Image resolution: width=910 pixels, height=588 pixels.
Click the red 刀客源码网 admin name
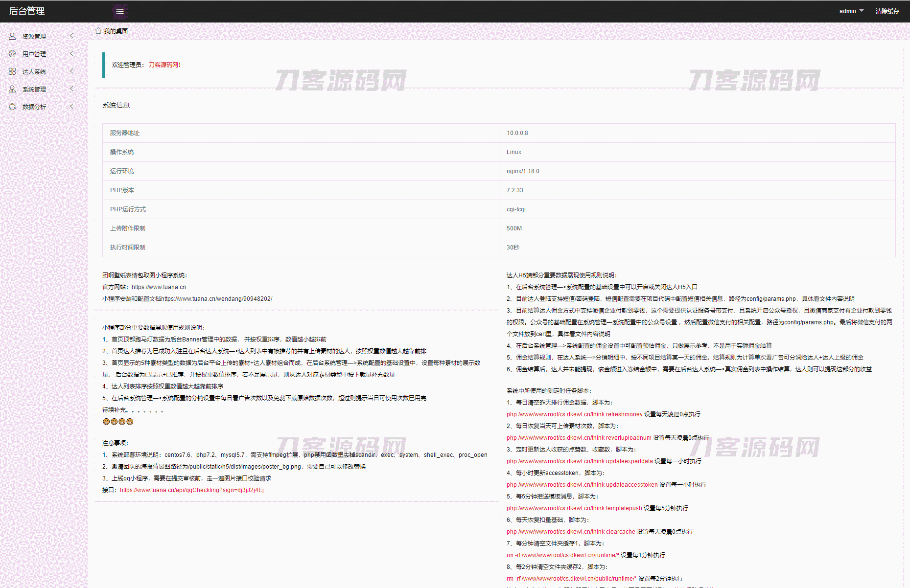pyautogui.click(x=164, y=65)
